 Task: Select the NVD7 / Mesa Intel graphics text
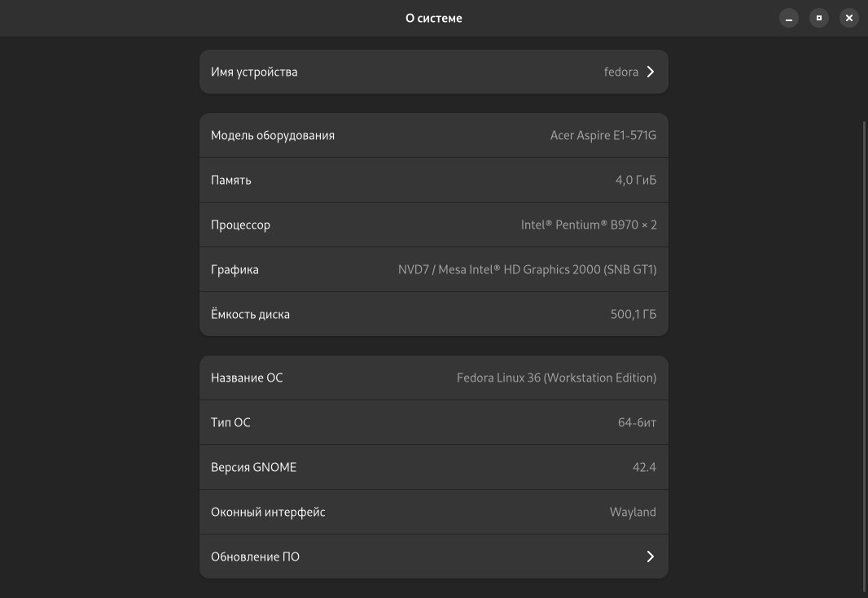coord(527,269)
